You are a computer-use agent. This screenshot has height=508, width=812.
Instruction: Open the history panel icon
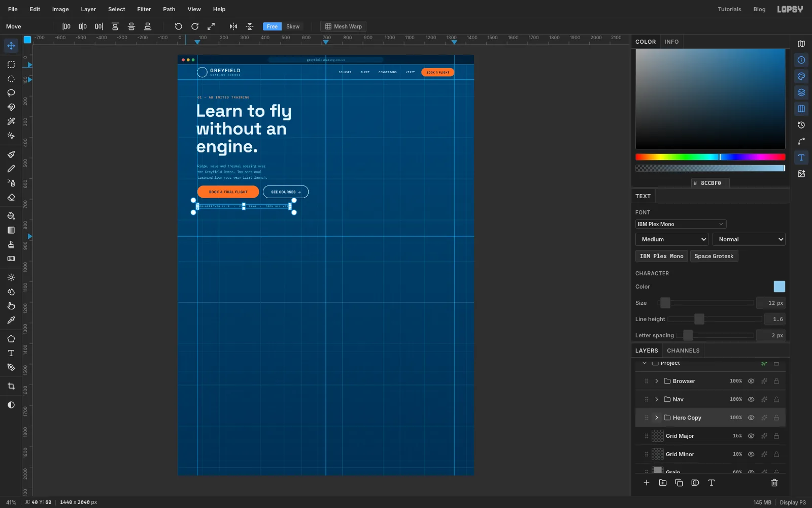click(x=801, y=125)
